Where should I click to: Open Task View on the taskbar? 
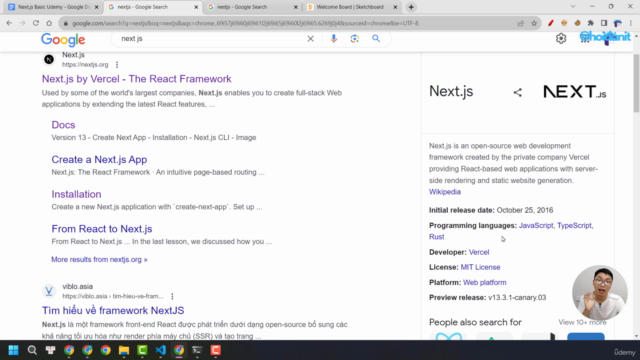[50, 350]
